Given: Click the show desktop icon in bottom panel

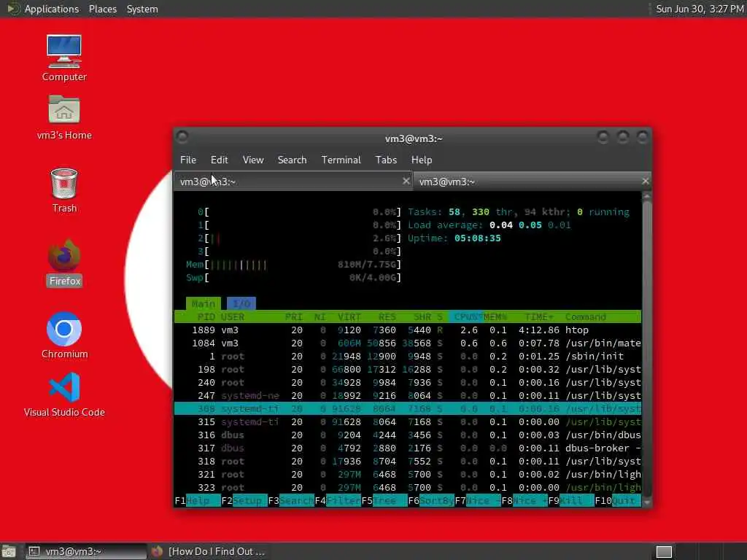Looking at the screenshot, I should pyautogui.click(x=8, y=551).
